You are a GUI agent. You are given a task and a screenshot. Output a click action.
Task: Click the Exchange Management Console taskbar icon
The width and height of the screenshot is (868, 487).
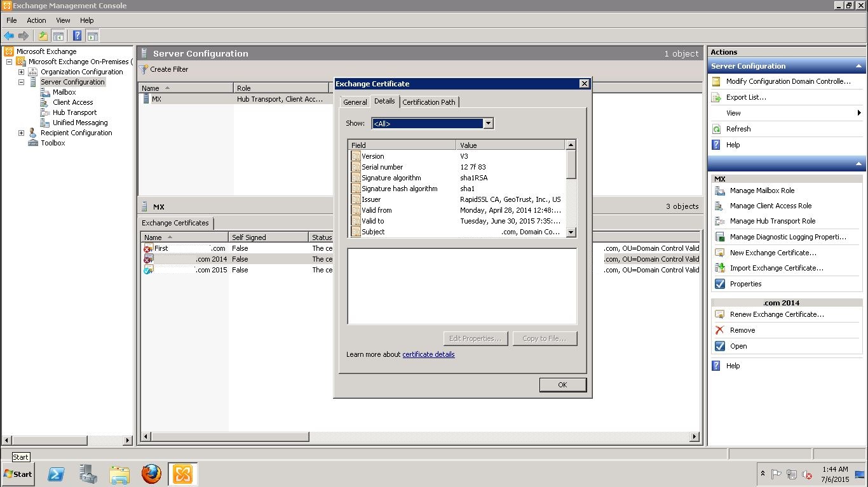(182, 474)
